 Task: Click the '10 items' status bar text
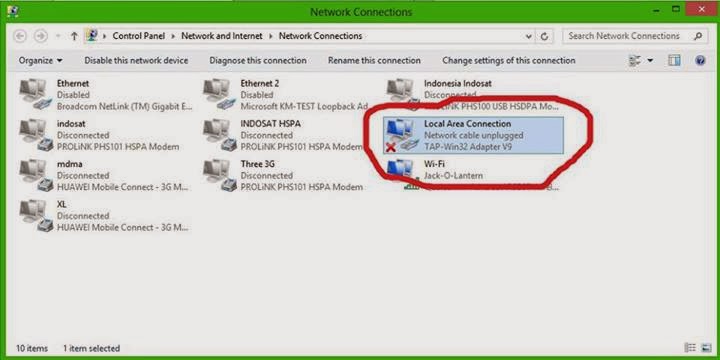[x=32, y=348]
